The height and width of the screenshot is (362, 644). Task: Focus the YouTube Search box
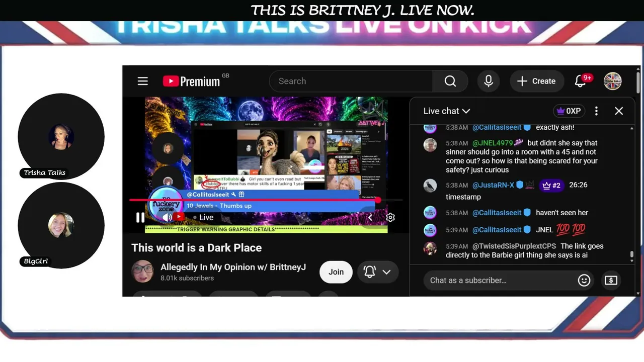coord(351,81)
